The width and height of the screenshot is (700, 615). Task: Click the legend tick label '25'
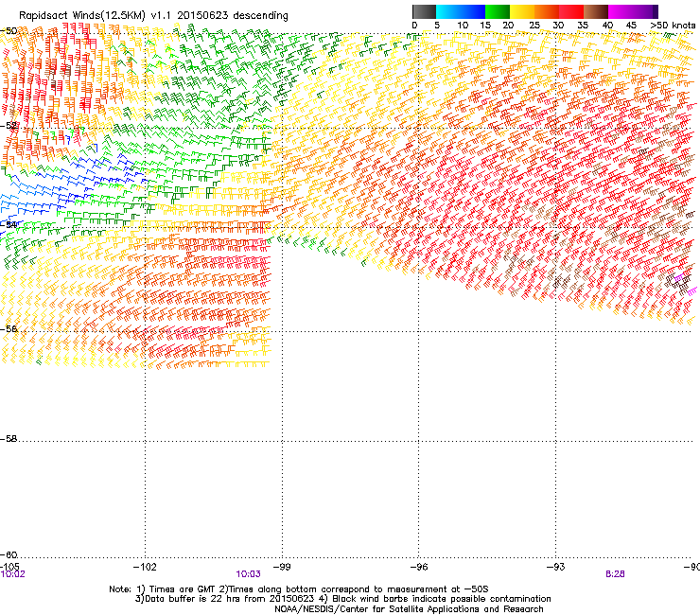534,26
